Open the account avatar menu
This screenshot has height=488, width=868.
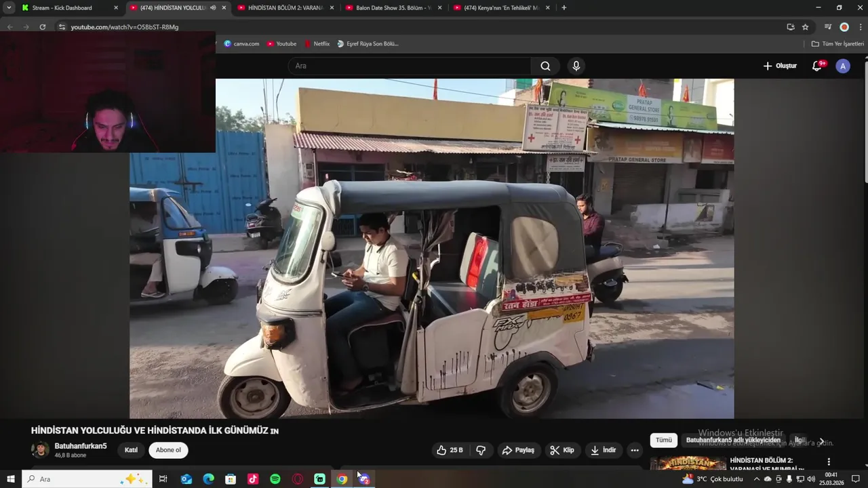pyautogui.click(x=843, y=66)
